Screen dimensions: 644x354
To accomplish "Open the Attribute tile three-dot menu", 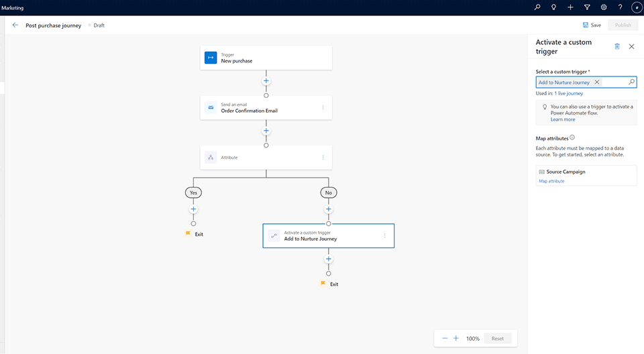I will (x=323, y=158).
